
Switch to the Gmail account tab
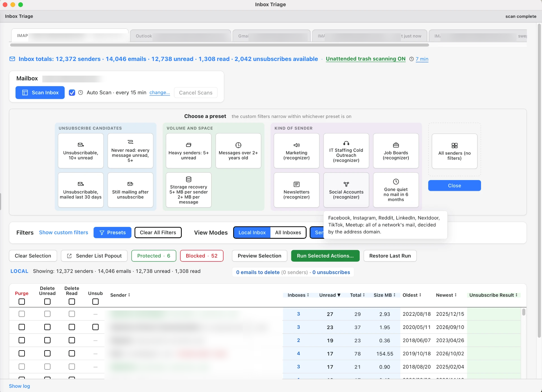tap(272, 36)
